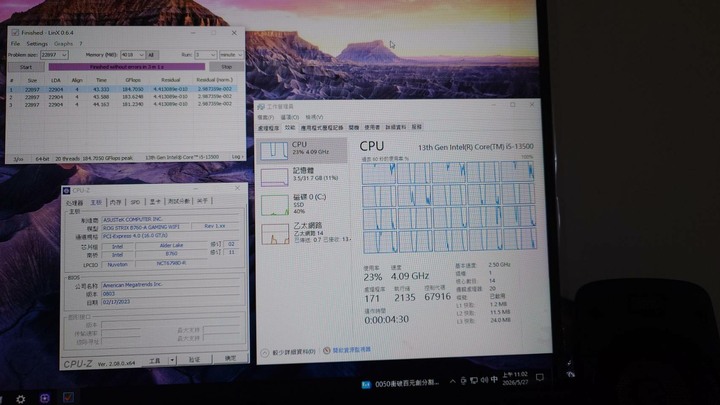The height and width of the screenshot is (405, 720).
Task: Open Task Manager 選項(O) options menu
Action: click(290, 118)
